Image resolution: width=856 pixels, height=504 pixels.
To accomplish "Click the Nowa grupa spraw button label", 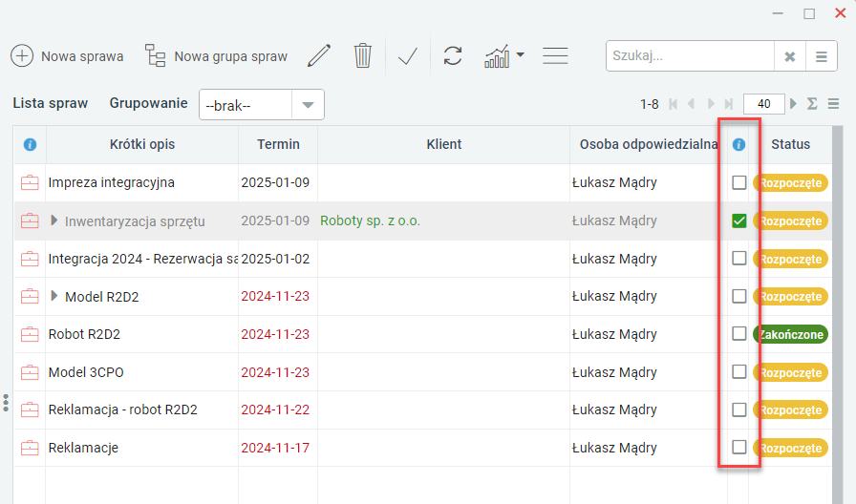I will tap(230, 56).
